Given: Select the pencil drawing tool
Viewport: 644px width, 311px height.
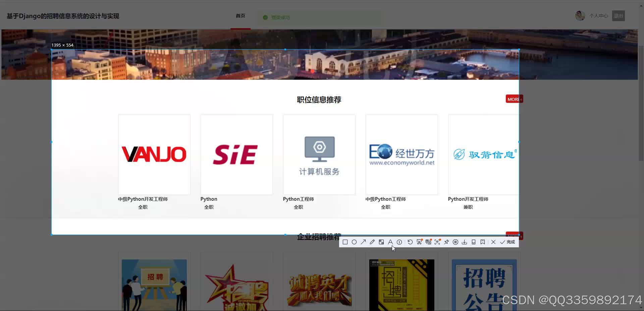Looking at the screenshot, I should pos(372,242).
